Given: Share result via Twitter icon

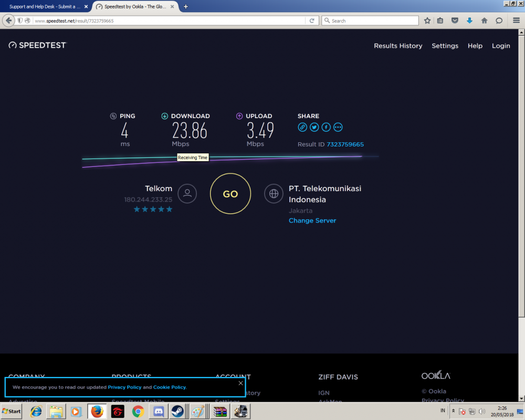Looking at the screenshot, I should point(314,127).
